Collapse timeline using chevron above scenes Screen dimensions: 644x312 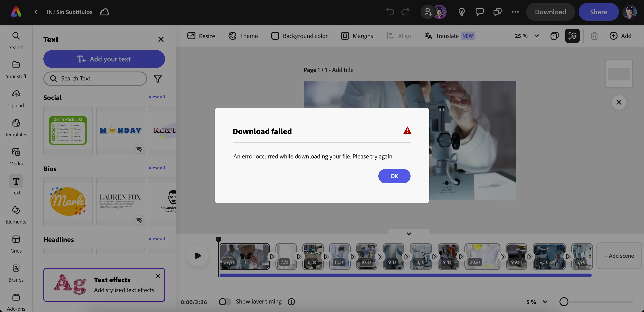[409, 234]
